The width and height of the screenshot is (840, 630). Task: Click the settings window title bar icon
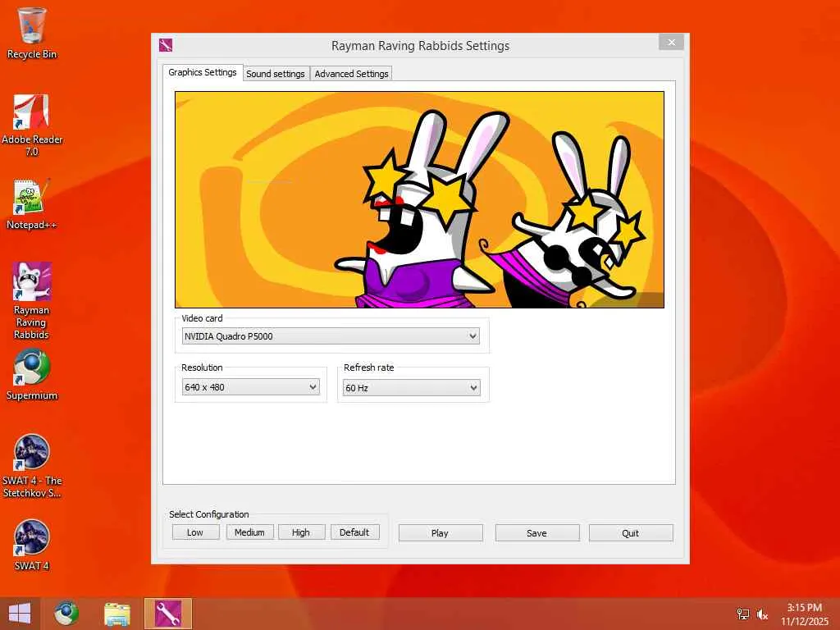coord(166,45)
